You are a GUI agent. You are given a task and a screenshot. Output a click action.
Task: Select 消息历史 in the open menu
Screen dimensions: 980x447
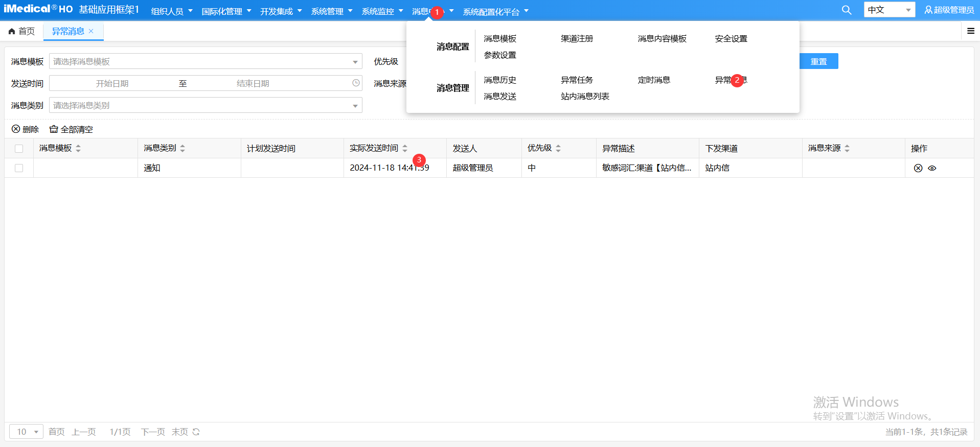pos(499,80)
